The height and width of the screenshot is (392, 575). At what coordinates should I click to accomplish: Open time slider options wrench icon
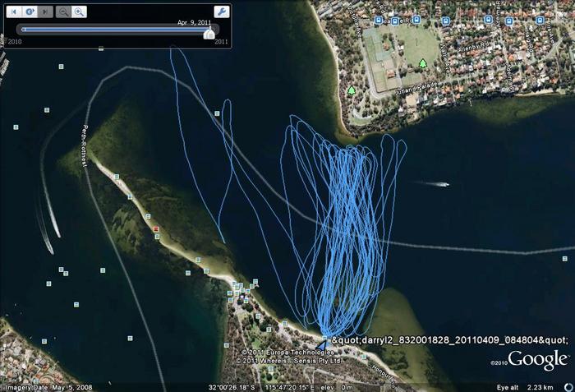click(x=220, y=12)
